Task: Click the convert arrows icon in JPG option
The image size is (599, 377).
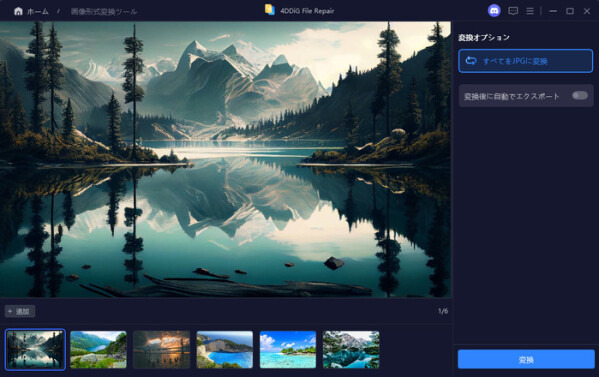Action: point(471,61)
